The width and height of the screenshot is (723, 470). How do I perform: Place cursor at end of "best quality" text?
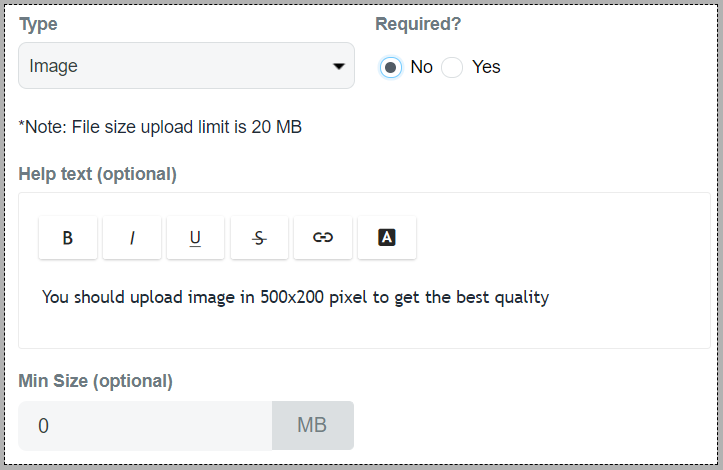(549, 297)
